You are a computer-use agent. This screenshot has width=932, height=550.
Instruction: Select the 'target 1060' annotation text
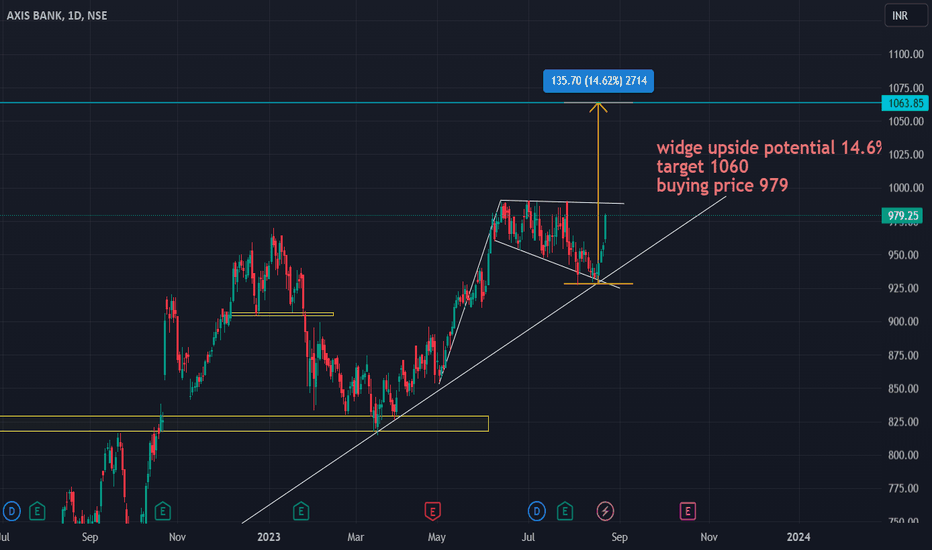pyautogui.click(x=702, y=166)
